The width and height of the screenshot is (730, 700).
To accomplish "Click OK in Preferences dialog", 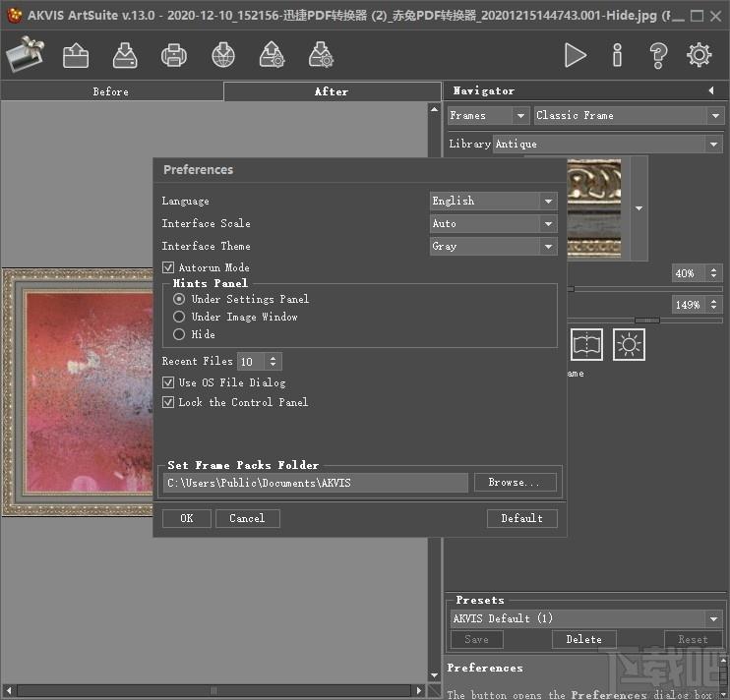I will [x=187, y=518].
